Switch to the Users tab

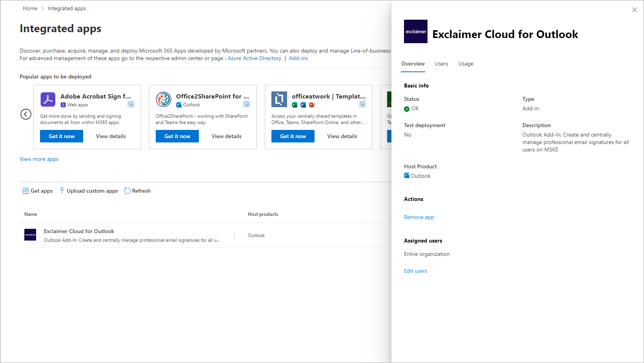point(442,64)
